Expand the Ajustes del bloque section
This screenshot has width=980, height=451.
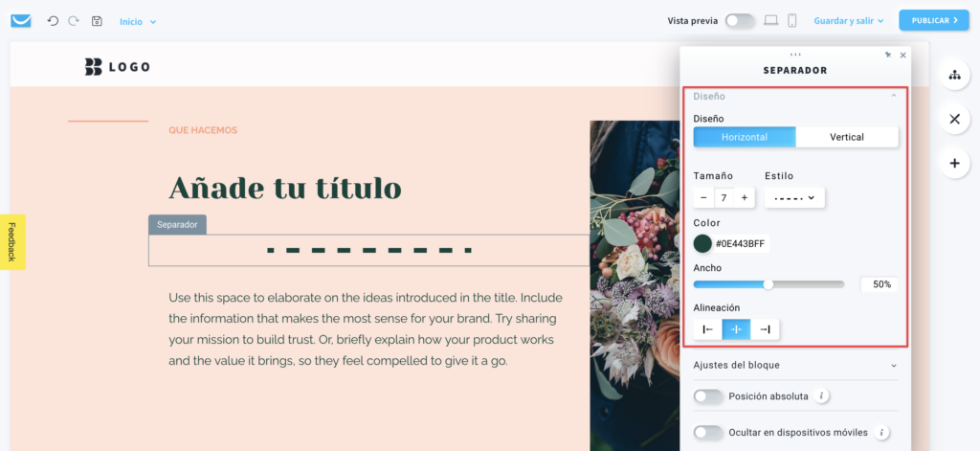[795, 366]
